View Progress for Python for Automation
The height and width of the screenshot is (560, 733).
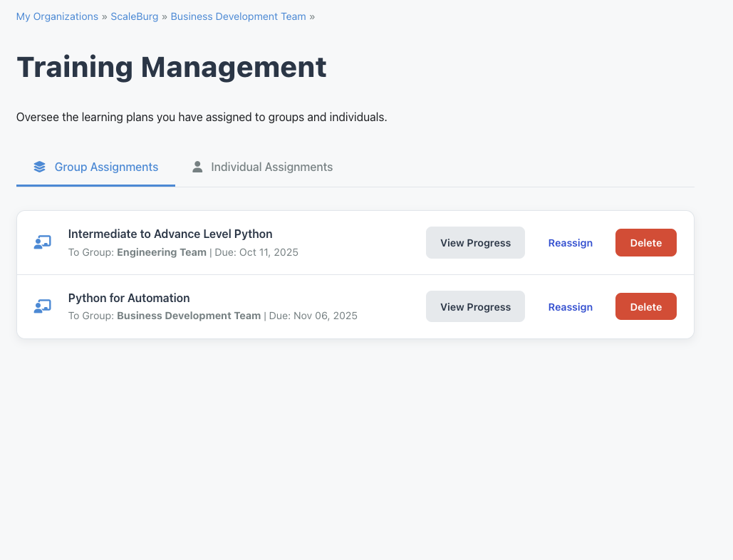475,307
